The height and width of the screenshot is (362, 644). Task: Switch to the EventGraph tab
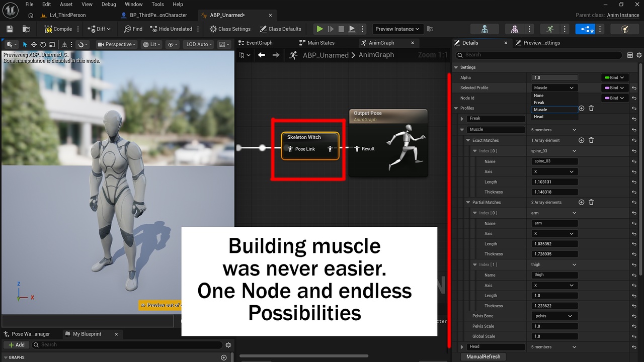pyautogui.click(x=259, y=43)
